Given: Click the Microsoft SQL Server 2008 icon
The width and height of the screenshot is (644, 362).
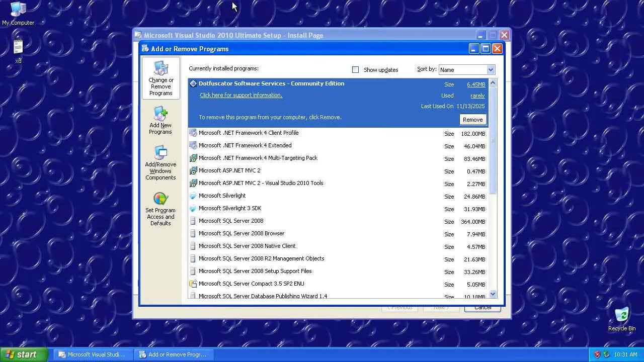Looking at the screenshot, I should (x=193, y=221).
